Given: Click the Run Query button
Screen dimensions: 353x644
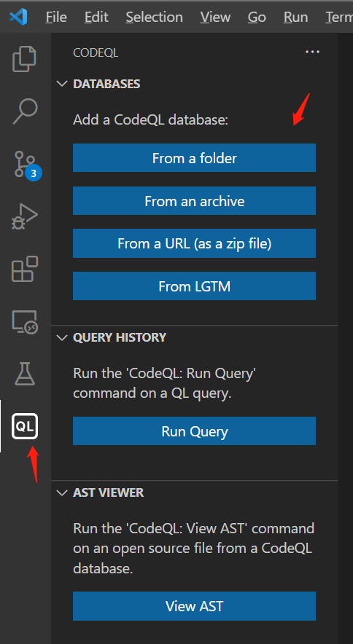Looking at the screenshot, I should tap(194, 431).
